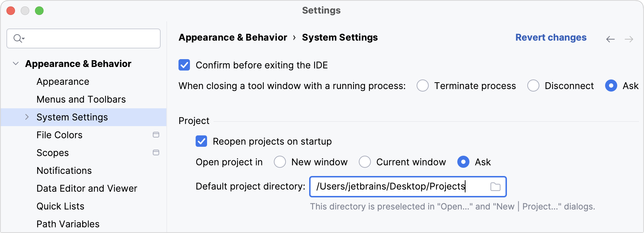Navigate back with the left arrow

point(610,39)
